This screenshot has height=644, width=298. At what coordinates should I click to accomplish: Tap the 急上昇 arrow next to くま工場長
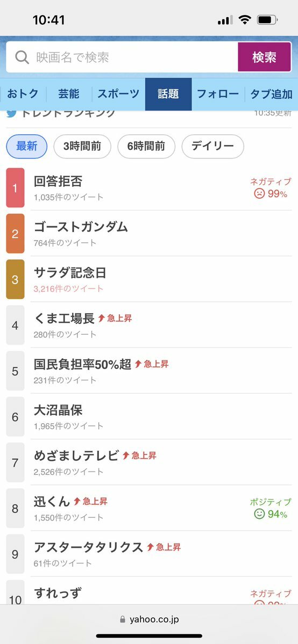(x=102, y=319)
